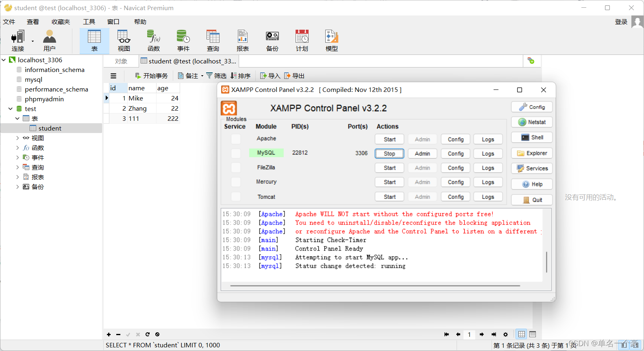Open the 收藏夹 menu
Viewport: 644px width, 351px height.
(61, 22)
